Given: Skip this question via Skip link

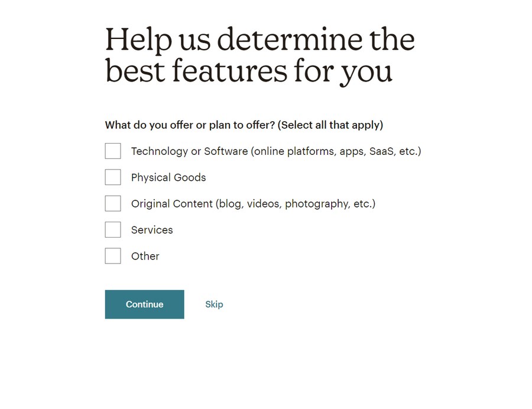Looking at the screenshot, I should click(x=214, y=304).
